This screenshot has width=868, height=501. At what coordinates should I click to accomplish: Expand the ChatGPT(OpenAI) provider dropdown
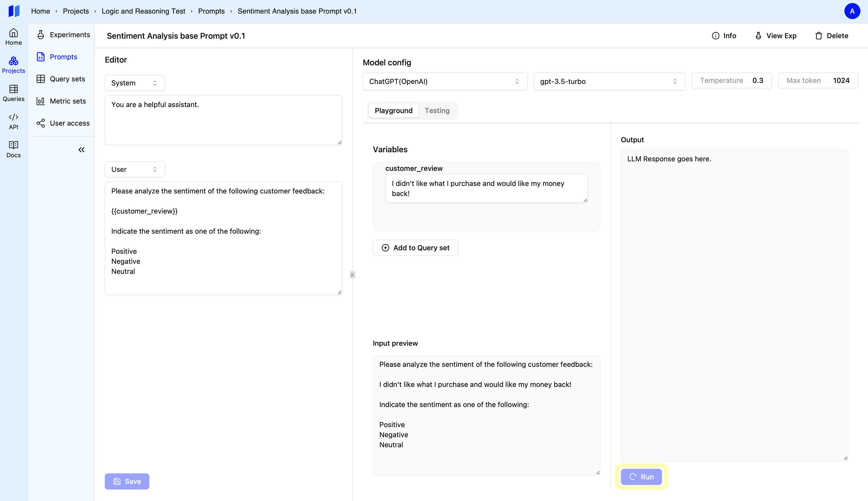[x=445, y=82]
